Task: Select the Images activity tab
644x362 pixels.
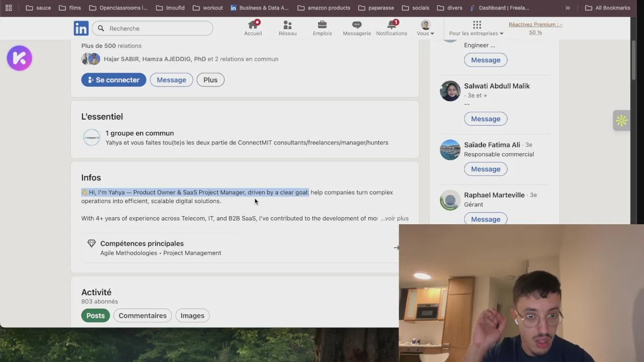Action: click(x=192, y=316)
